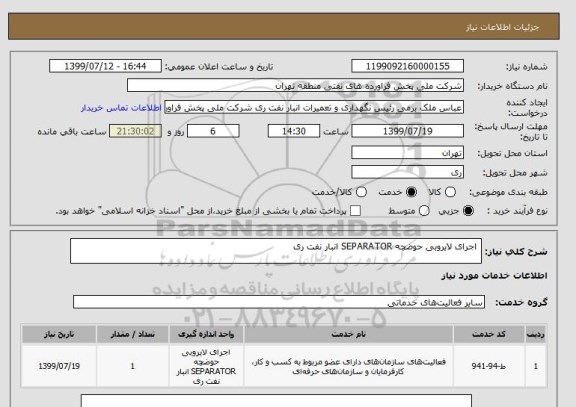
Task: Select the خدمت radio button
Action: coord(411,192)
